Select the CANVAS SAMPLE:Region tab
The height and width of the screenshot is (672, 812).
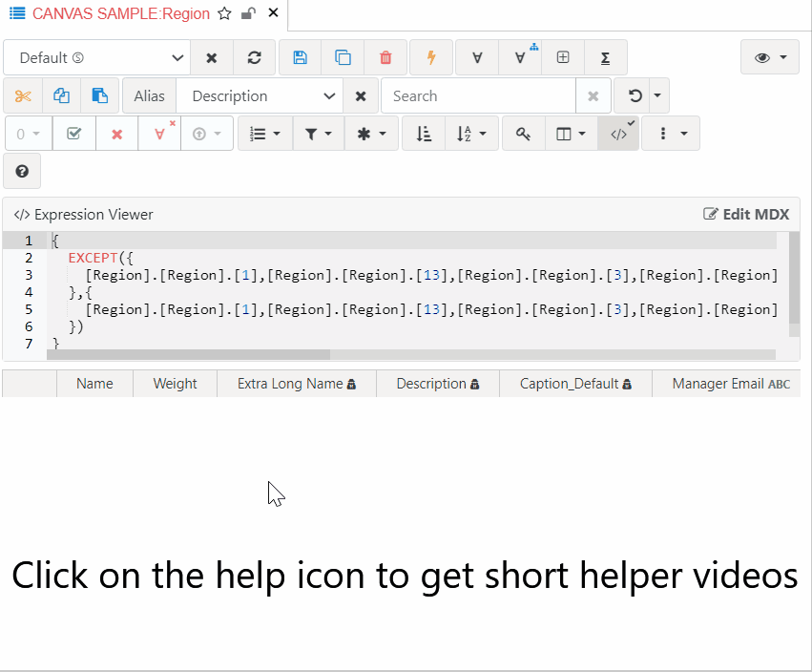tap(120, 14)
